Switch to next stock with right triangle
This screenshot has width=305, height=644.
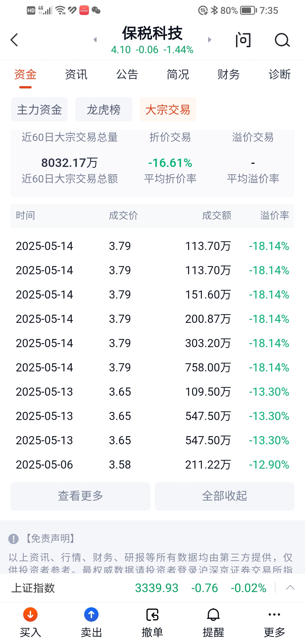[x=209, y=40]
